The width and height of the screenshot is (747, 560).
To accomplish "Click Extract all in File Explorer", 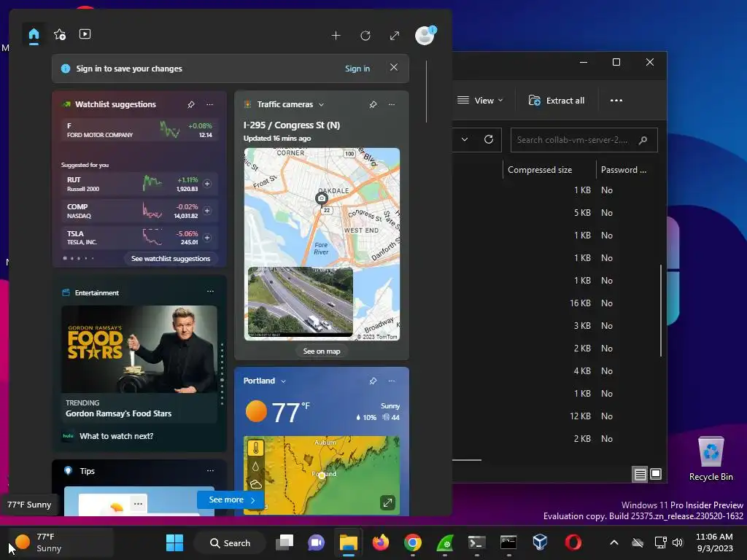I will [557, 101].
